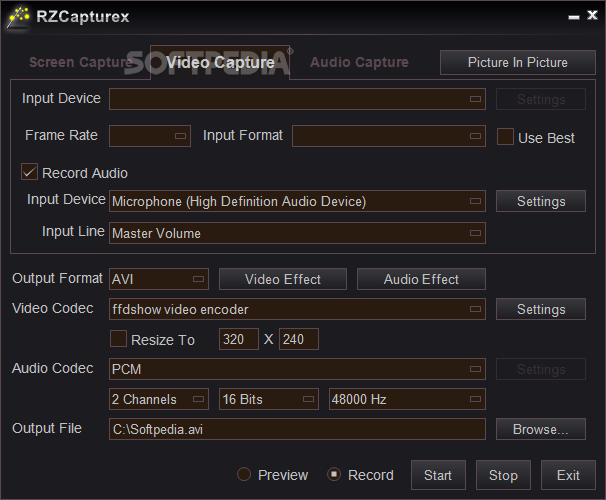This screenshot has width=606, height=500.
Task: Open the Audio Effect dialog
Action: tap(421, 279)
